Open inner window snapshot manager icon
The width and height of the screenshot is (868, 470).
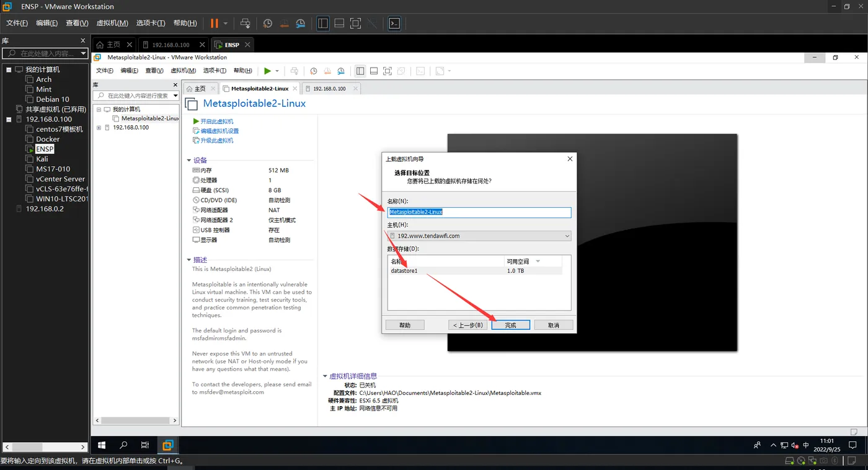pyautogui.click(x=341, y=71)
